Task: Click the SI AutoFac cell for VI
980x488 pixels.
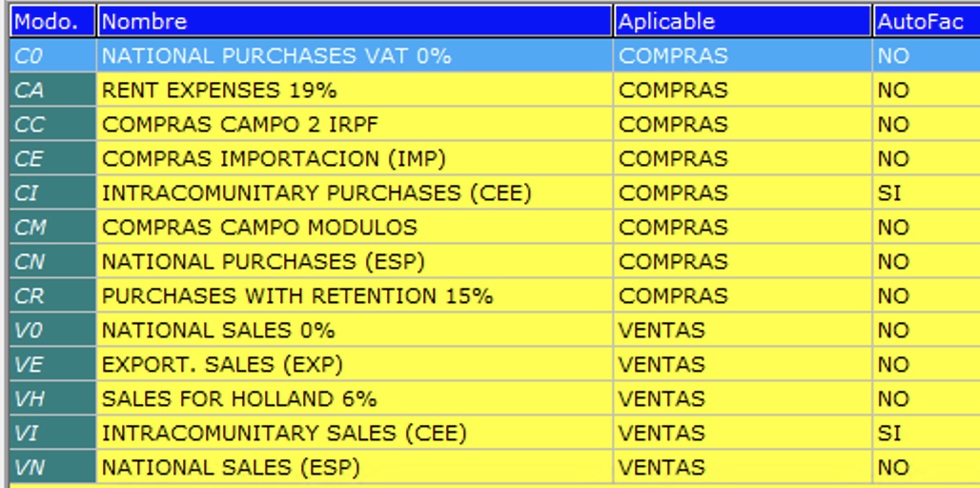Action: 889,434
